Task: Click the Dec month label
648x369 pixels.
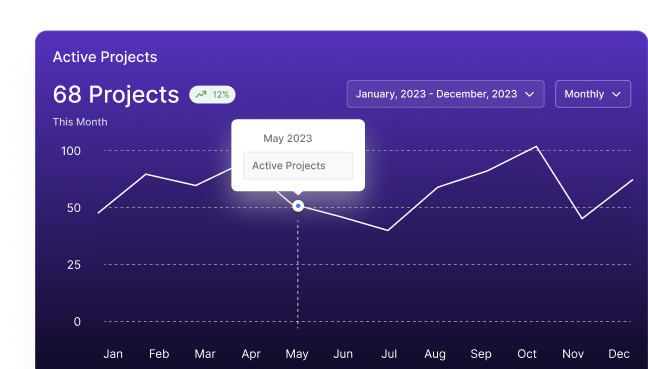Action: pos(619,354)
